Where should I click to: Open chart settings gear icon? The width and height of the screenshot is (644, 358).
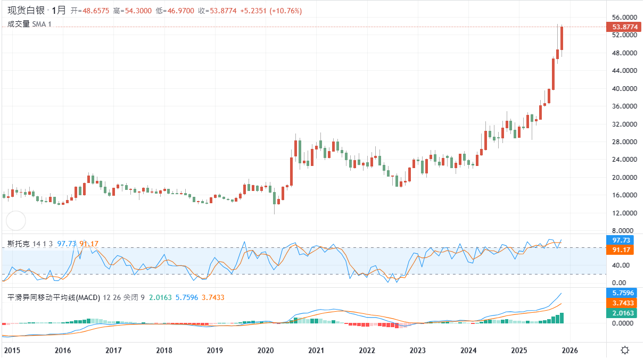tap(625, 350)
